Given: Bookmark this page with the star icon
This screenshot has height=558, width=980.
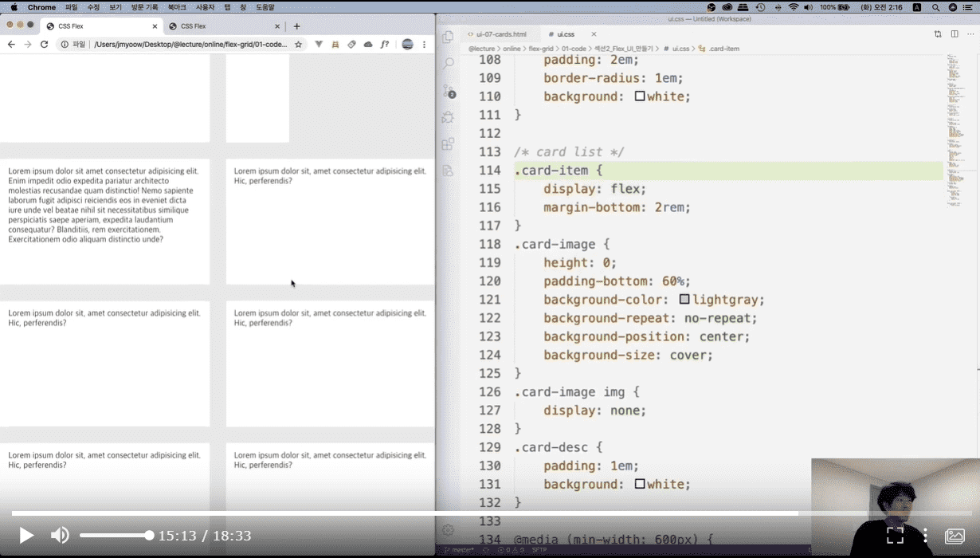Looking at the screenshot, I should (299, 45).
